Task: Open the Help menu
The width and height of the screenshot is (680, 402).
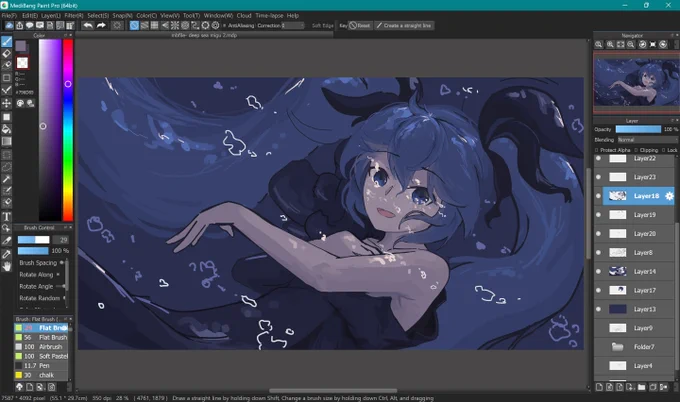Action: [x=293, y=15]
